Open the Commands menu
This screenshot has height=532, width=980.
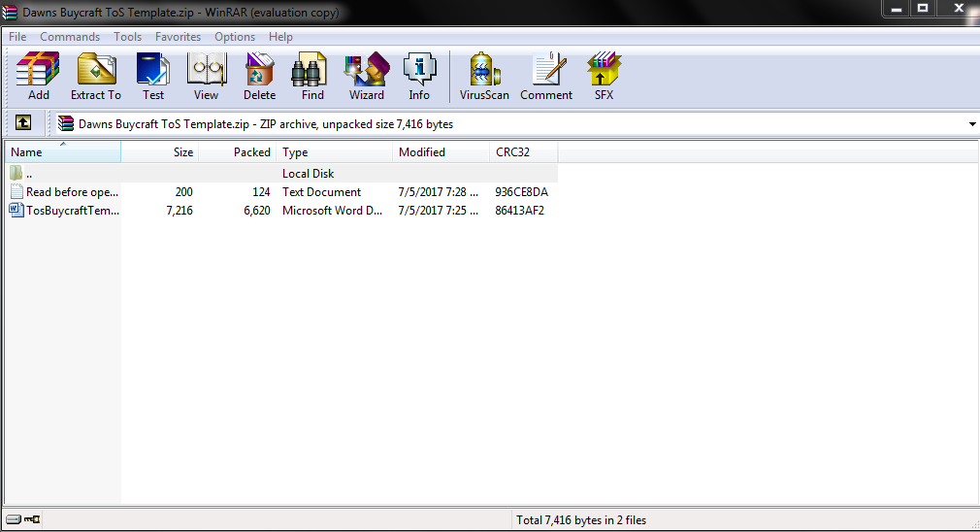point(70,37)
